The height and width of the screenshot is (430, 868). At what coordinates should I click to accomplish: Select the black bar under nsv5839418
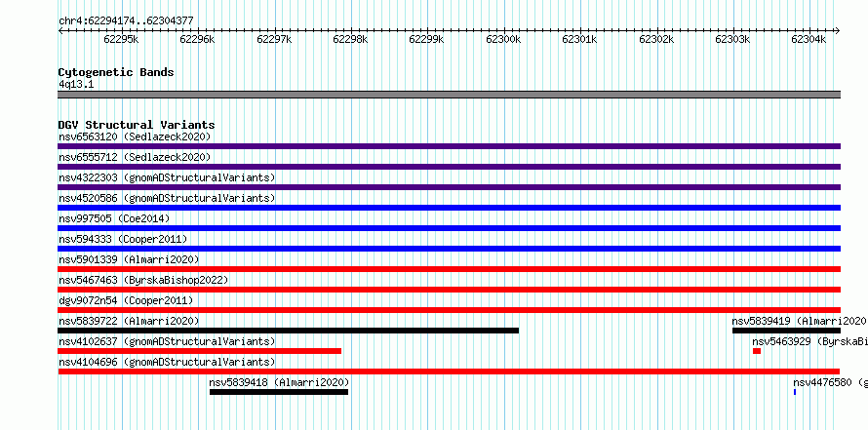[x=279, y=392]
